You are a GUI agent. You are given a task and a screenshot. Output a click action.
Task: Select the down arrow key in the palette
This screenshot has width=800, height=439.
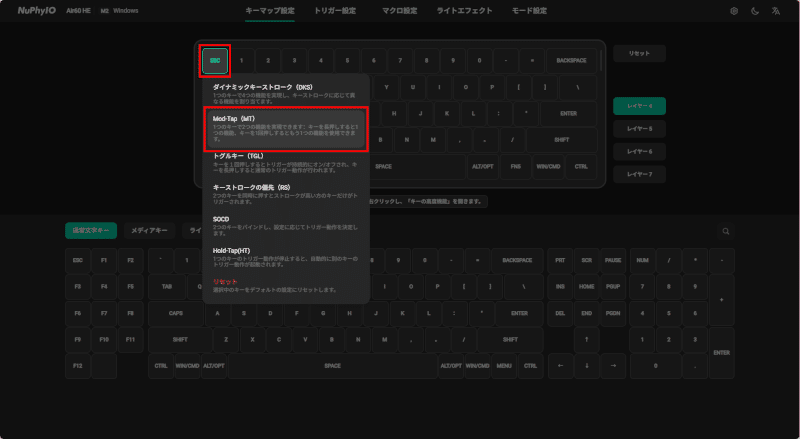click(587, 365)
